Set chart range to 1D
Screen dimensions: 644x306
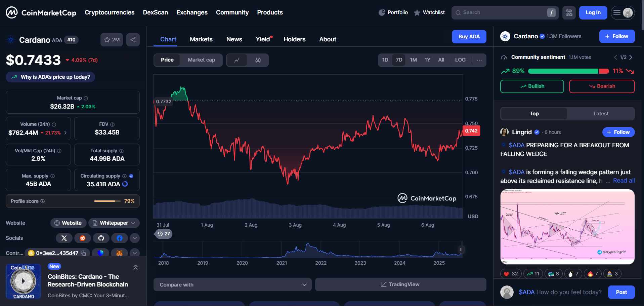(x=385, y=60)
